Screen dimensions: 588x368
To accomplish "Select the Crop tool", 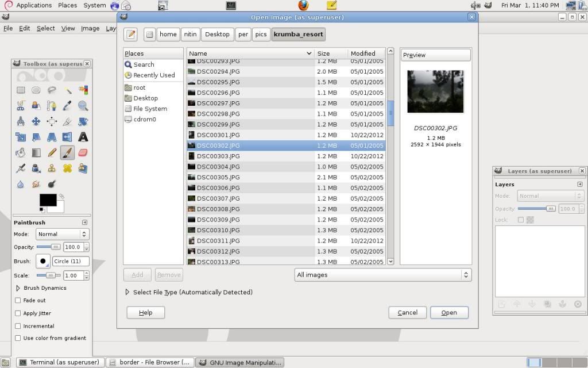I will [x=68, y=121].
